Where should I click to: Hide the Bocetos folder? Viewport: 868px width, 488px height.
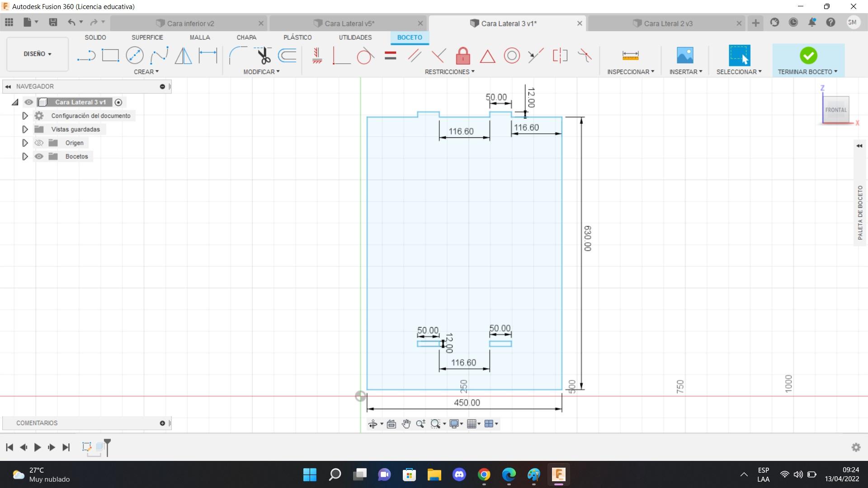coord(39,156)
